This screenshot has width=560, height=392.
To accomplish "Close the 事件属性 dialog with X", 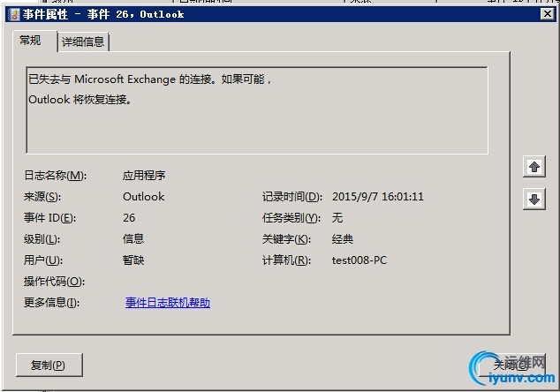I will [548, 14].
